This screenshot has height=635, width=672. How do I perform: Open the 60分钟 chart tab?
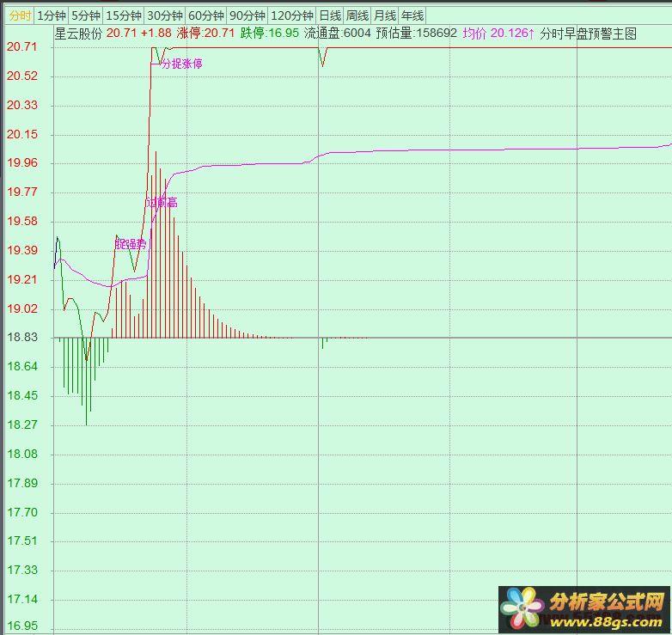pyautogui.click(x=205, y=15)
